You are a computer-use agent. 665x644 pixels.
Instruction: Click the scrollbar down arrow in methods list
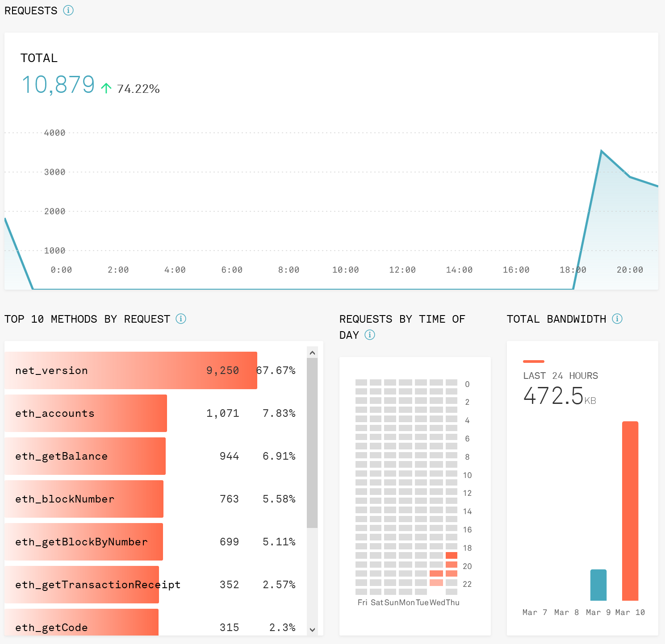[x=312, y=630]
